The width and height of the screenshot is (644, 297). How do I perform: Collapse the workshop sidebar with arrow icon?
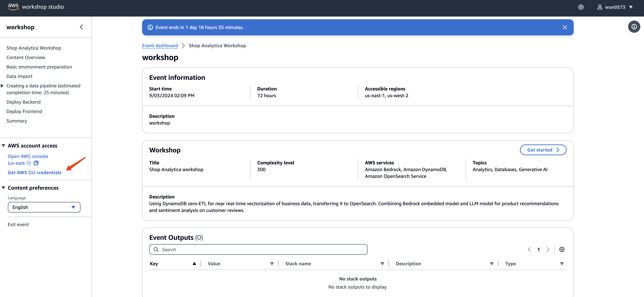[81, 27]
